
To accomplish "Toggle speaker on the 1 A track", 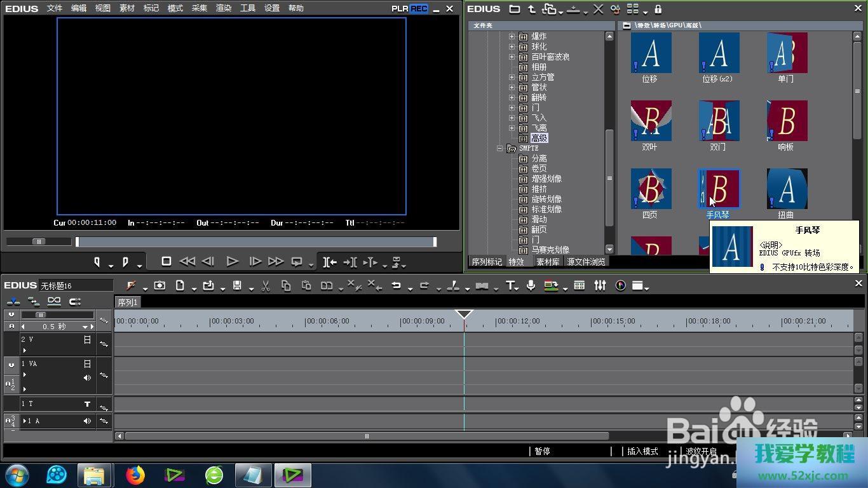I will (87, 421).
